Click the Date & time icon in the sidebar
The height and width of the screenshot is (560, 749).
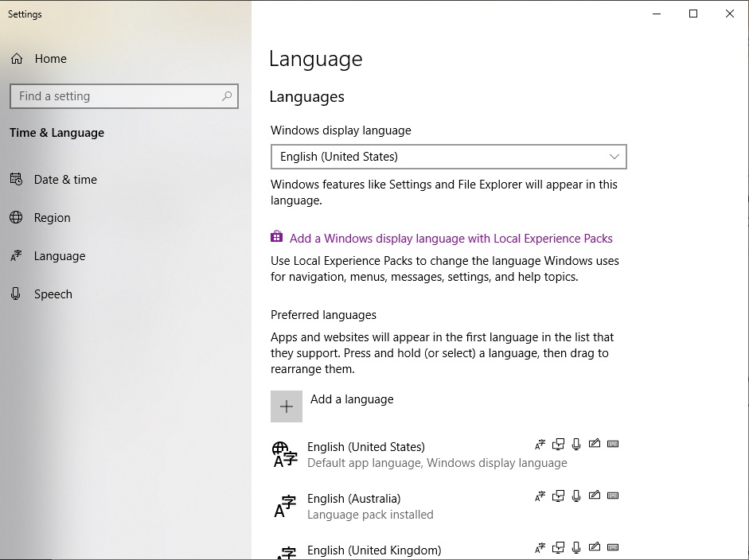(16, 179)
